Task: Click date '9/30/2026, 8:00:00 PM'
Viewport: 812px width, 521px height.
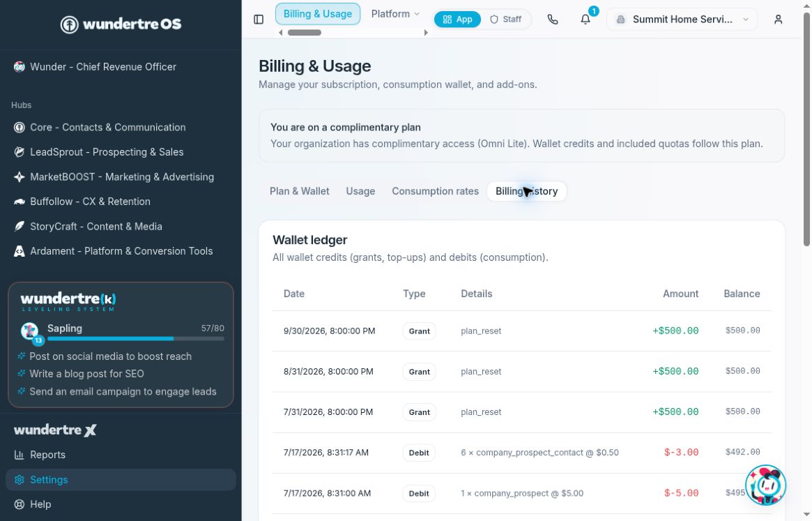Action: click(x=330, y=331)
